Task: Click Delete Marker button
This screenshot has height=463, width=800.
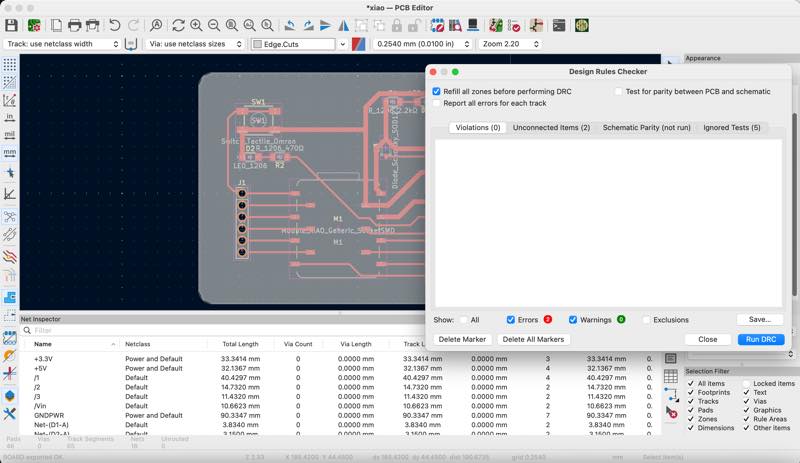Action: (x=462, y=339)
